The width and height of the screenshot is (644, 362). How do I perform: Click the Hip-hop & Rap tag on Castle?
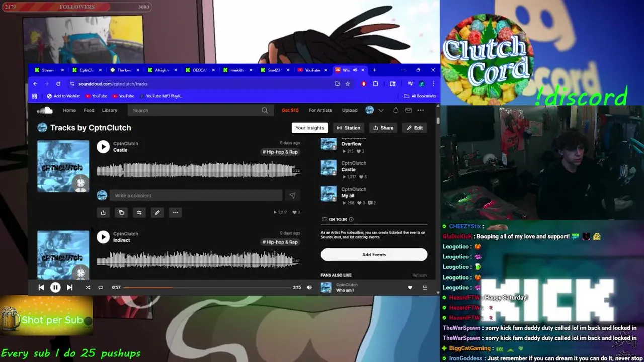(x=280, y=152)
